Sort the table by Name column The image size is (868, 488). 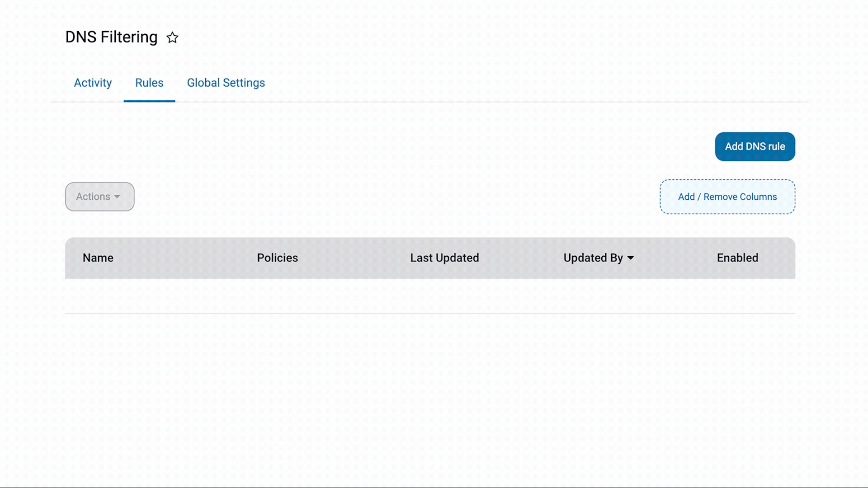coord(98,258)
